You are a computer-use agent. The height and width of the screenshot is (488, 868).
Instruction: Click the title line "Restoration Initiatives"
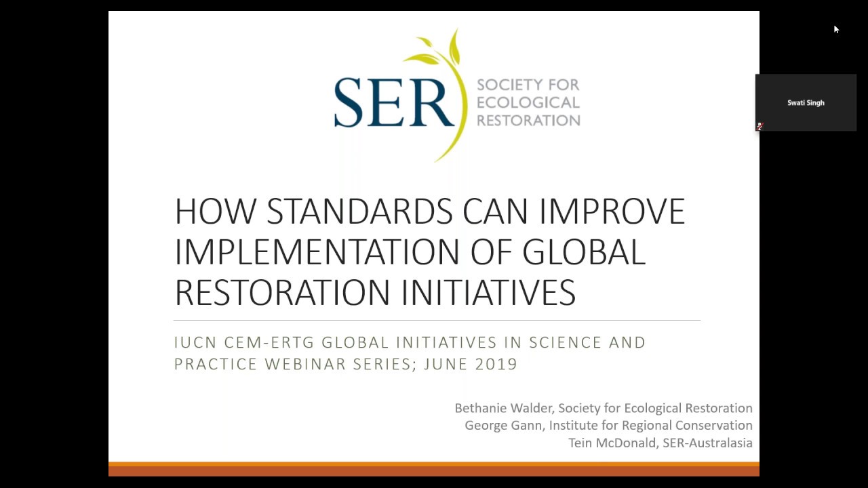pos(375,291)
